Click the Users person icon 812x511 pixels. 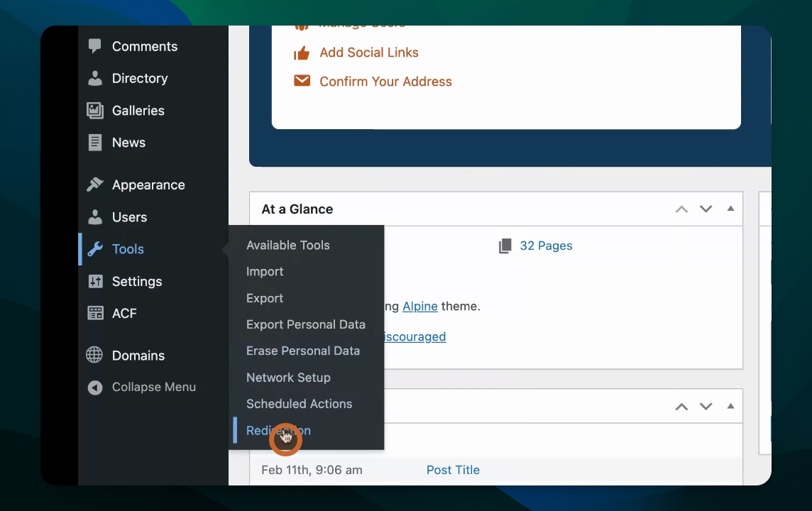click(x=95, y=217)
